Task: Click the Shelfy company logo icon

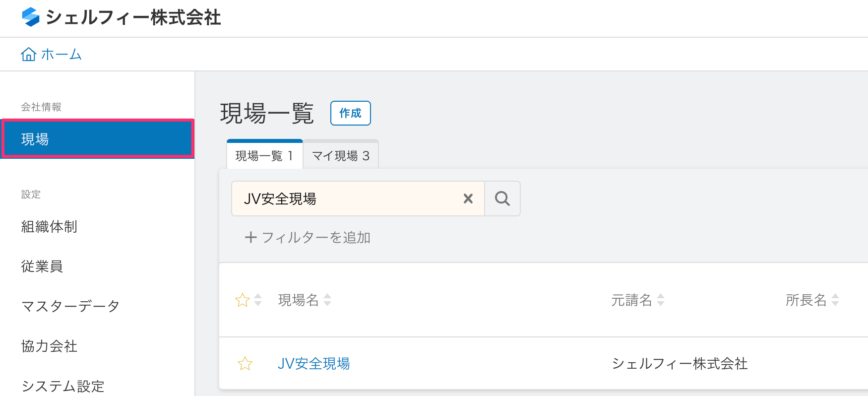Action: [31, 17]
